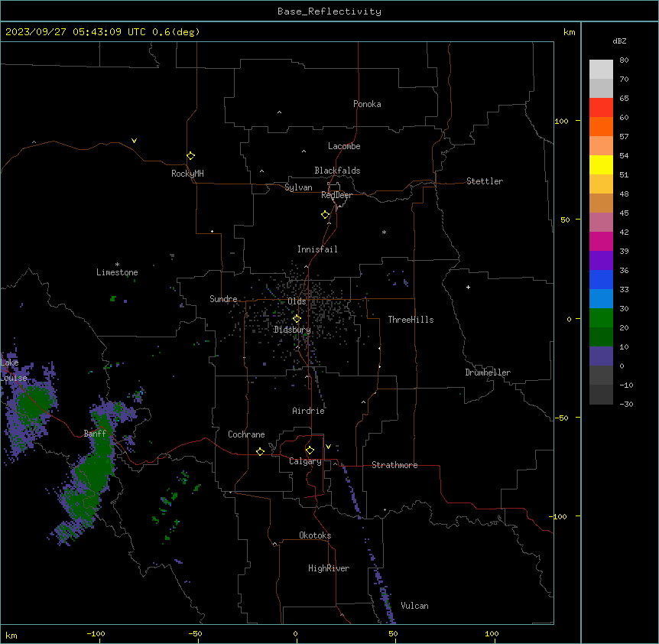659x644 pixels.
Task: Select the yellow diamond marker beside Cochrane
Action: click(x=260, y=451)
